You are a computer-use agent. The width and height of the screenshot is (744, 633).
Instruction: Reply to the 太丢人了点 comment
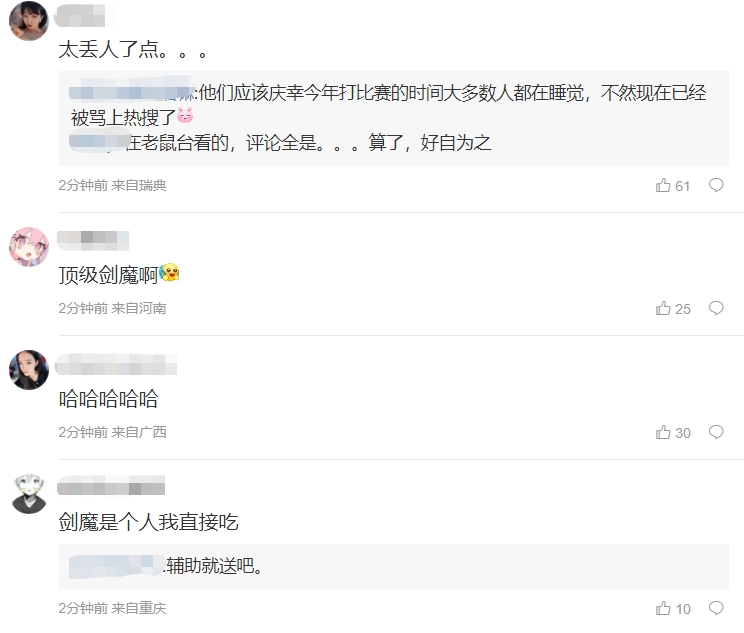tap(716, 185)
